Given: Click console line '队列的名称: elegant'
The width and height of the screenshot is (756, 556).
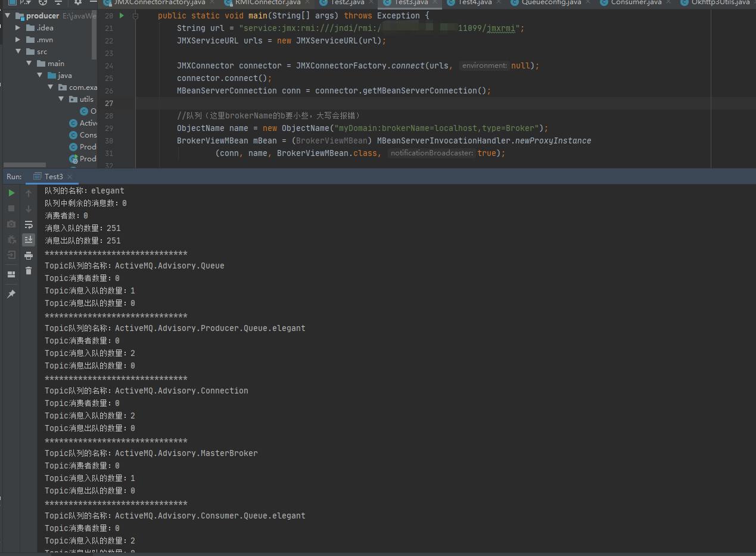Looking at the screenshot, I should pyautogui.click(x=84, y=190).
